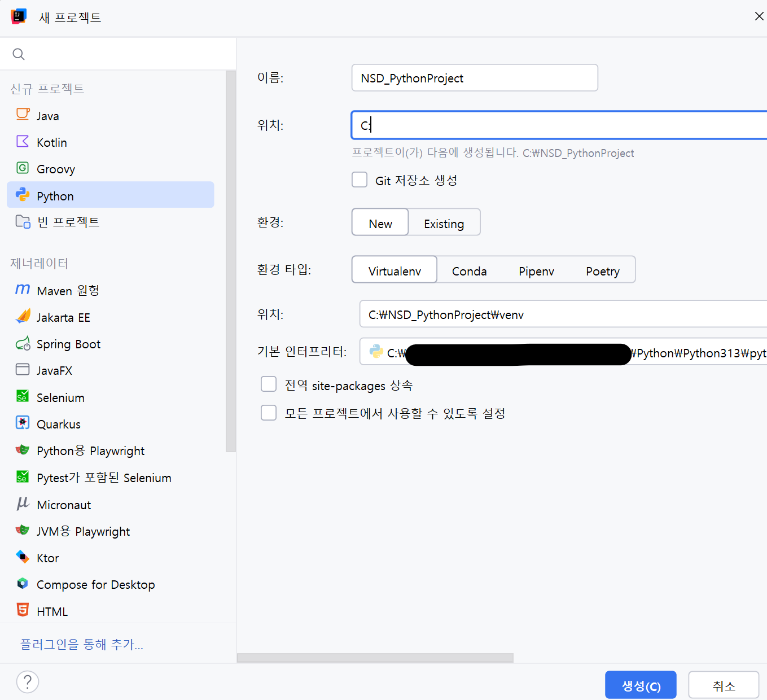Enable the Git 저장소 생성 checkbox
Viewport: 767px width, 700px height.
(x=360, y=180)
